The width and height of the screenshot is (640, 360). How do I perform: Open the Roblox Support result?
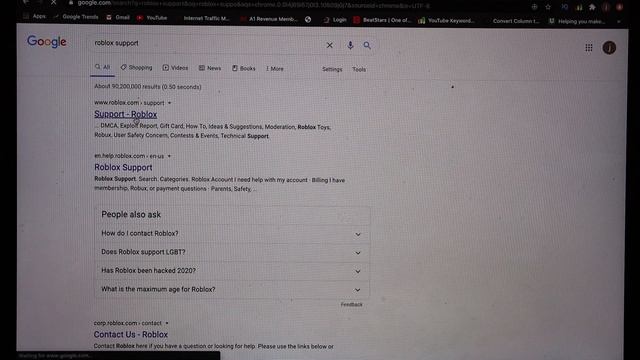[x=123, y=167]
